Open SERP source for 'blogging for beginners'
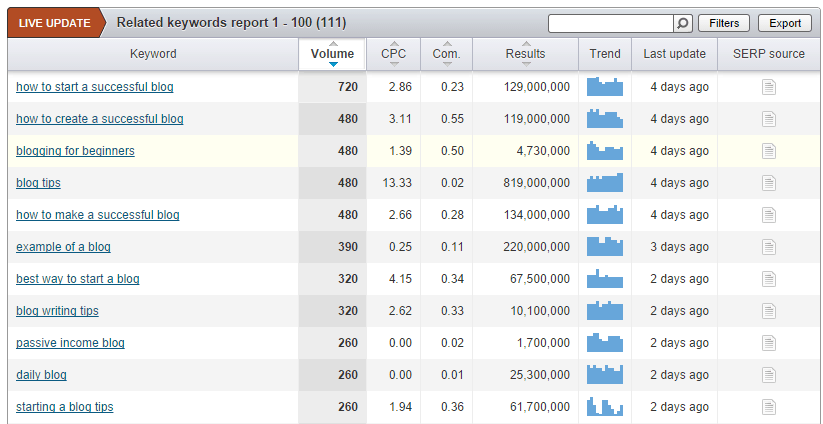Image resolution: width=823 pixels, height=424 pixels. (768, 151)
